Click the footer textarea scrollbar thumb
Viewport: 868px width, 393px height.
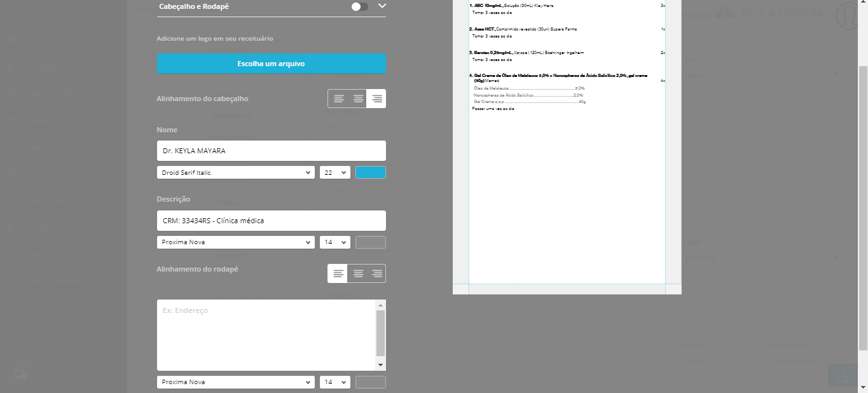(x=381, y=333)
